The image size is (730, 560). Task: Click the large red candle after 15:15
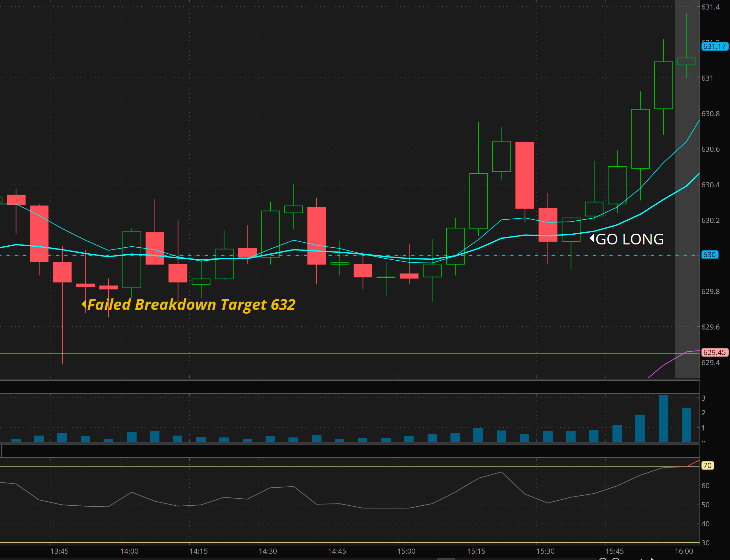524,175
